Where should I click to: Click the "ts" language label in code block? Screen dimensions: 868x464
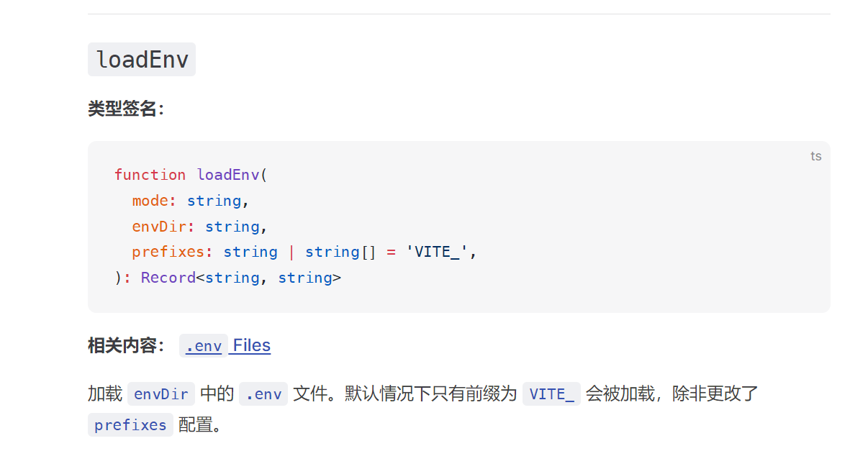coord(815,156)
